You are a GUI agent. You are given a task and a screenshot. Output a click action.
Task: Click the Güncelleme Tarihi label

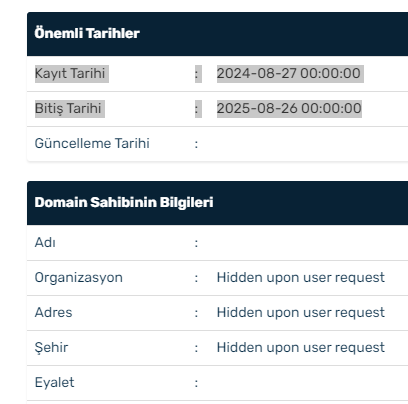[x=92, y=143]
